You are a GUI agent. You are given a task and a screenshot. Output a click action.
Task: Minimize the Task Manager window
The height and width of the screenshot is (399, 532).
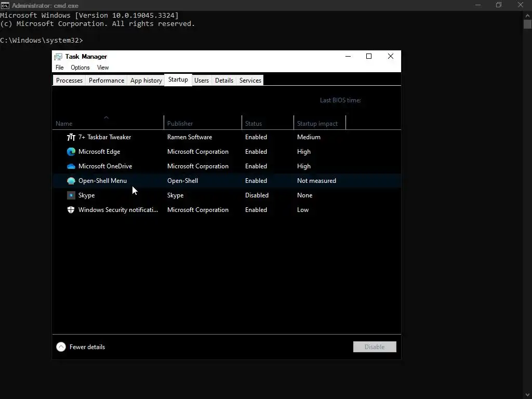(348, 56)
